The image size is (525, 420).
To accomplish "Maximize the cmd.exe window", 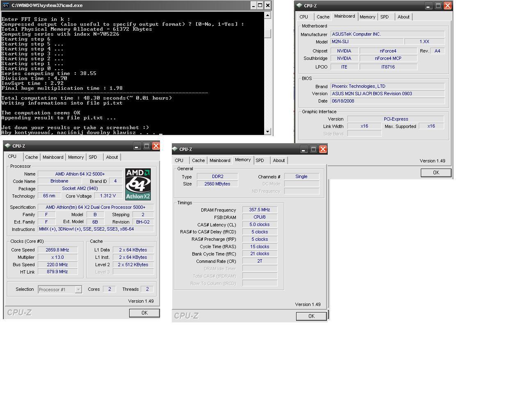I will point(260,5).
